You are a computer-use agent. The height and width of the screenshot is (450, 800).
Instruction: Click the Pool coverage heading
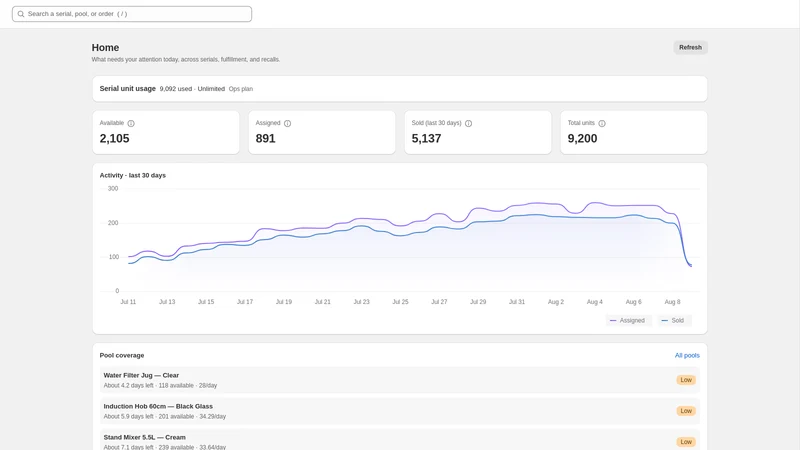[x=122, y=356]
